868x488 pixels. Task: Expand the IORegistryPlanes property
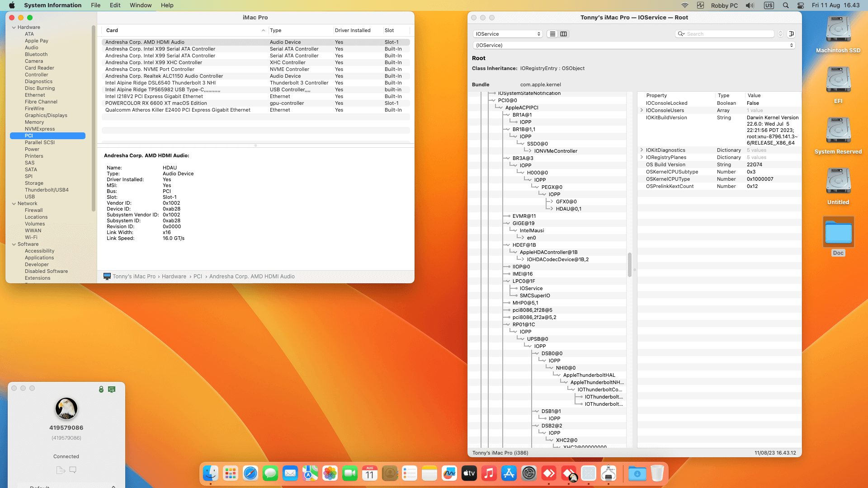[x=642, y=157]
